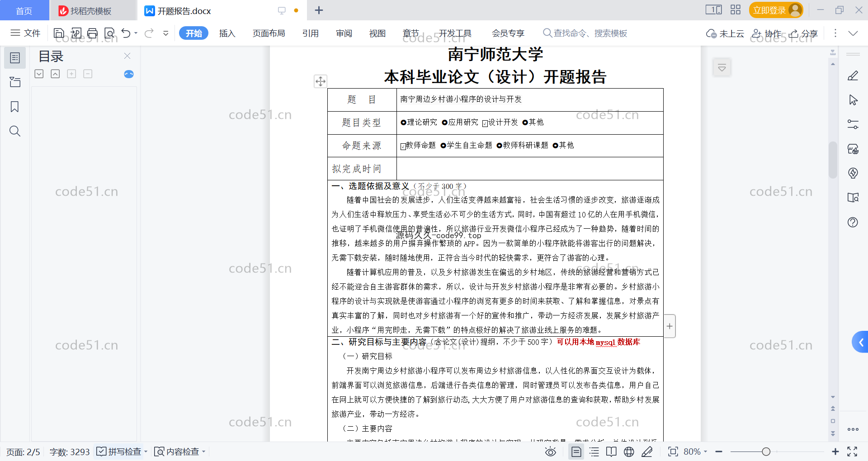Viewport: 868px width, 461px height.
Task: Click the Redo arrow icon
Action: [x=149, y=33]
